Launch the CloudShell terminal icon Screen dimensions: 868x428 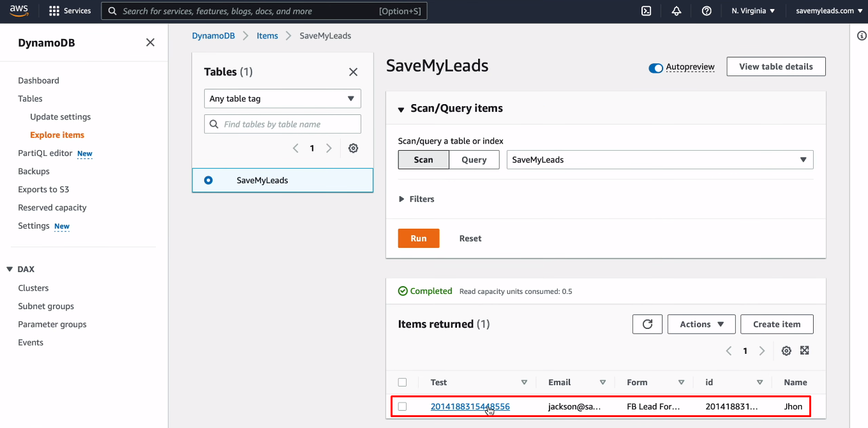pyautogui.click(x=646, y=11)
